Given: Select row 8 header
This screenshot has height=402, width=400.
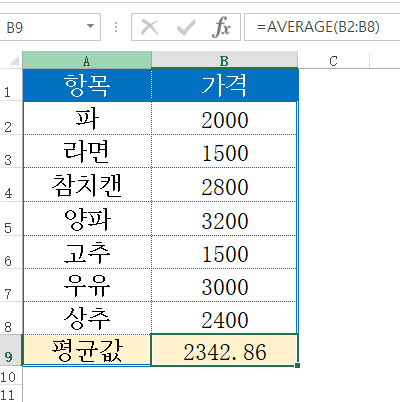Looking at the screenshot, I should (11, 318).
